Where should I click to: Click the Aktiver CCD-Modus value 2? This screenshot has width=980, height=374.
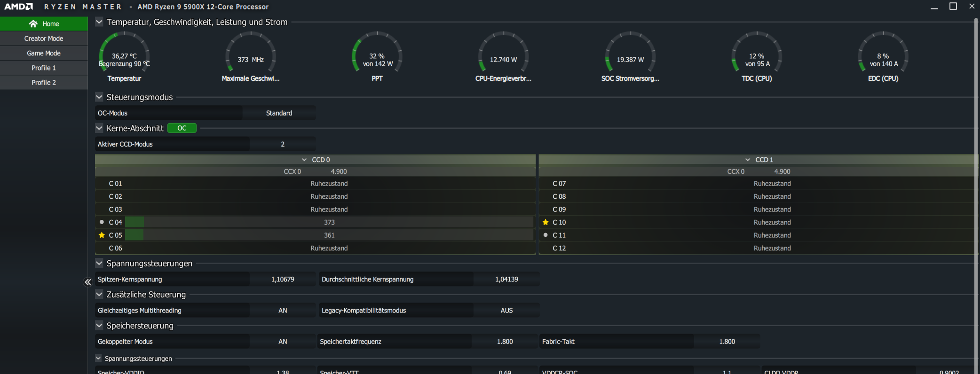(283, 144)
